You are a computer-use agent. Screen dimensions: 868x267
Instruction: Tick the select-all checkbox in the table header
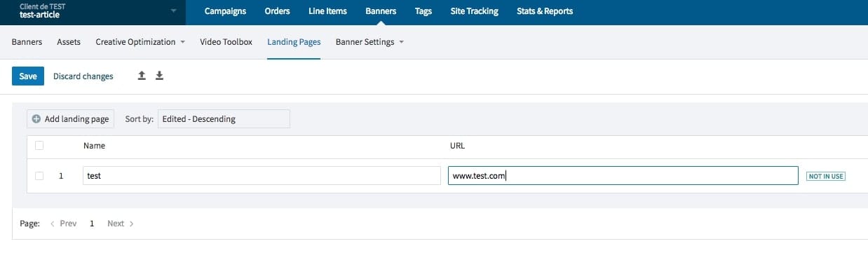click(39, 146)
